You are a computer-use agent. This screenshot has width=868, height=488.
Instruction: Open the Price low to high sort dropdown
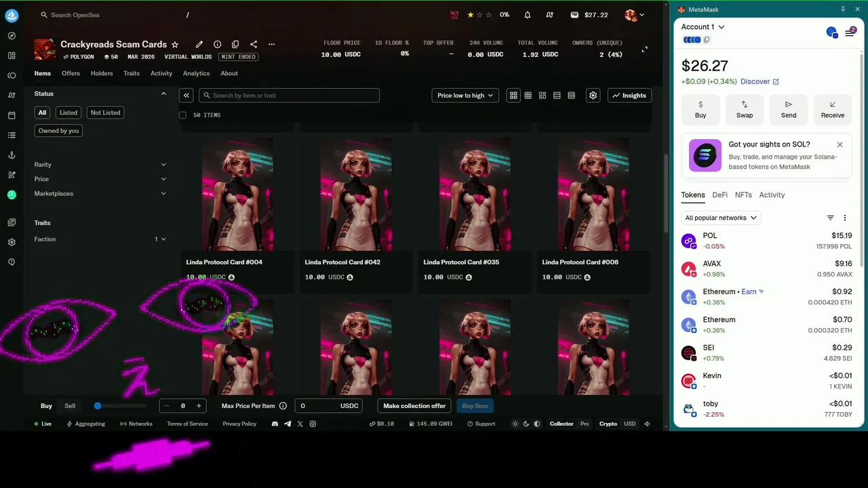coord(465,96)
